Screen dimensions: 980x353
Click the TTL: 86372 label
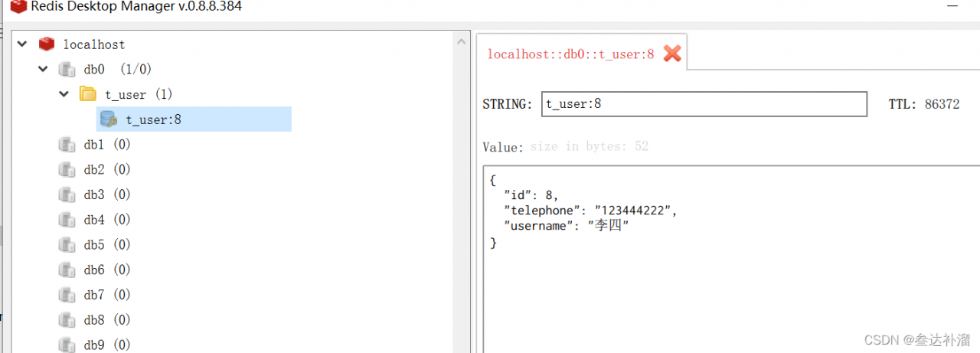point(924,104)
